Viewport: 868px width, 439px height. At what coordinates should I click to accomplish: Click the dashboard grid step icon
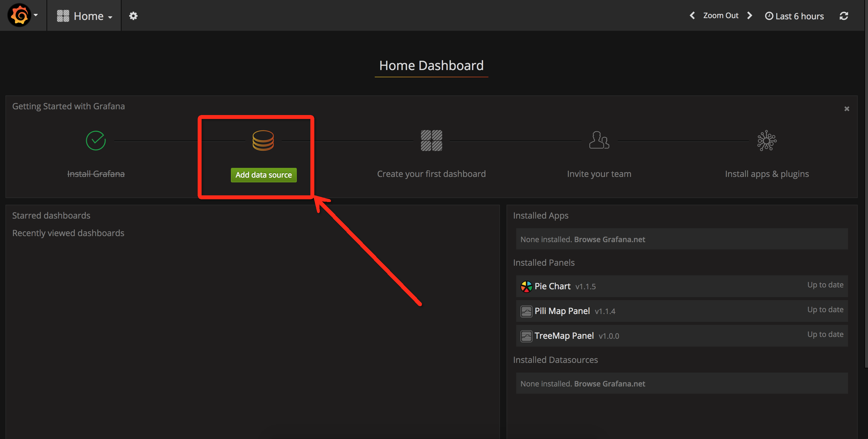tap(431, 140)
